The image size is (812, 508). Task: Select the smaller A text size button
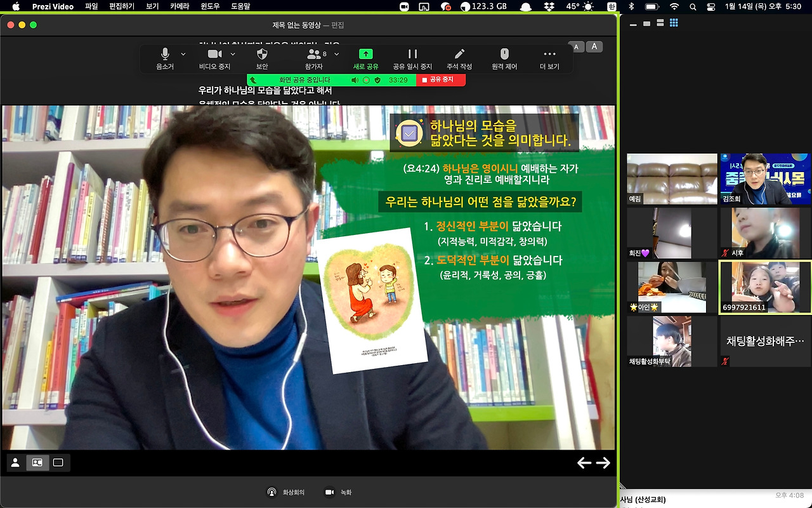[577, 46]
